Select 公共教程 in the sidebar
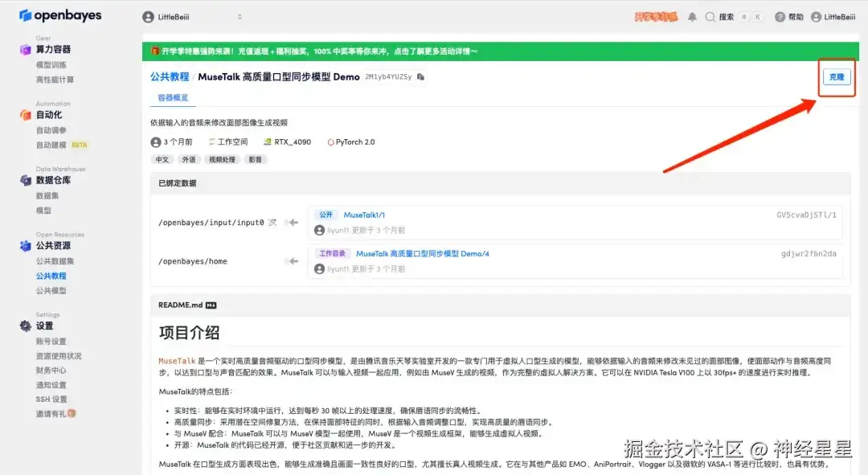Image resolution: width=868 pixels, height=475 pixels. click(x=51, y=276)
